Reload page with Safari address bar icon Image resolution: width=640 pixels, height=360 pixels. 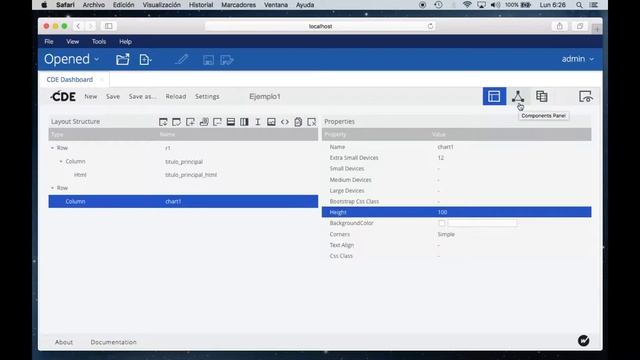(430, 26)
